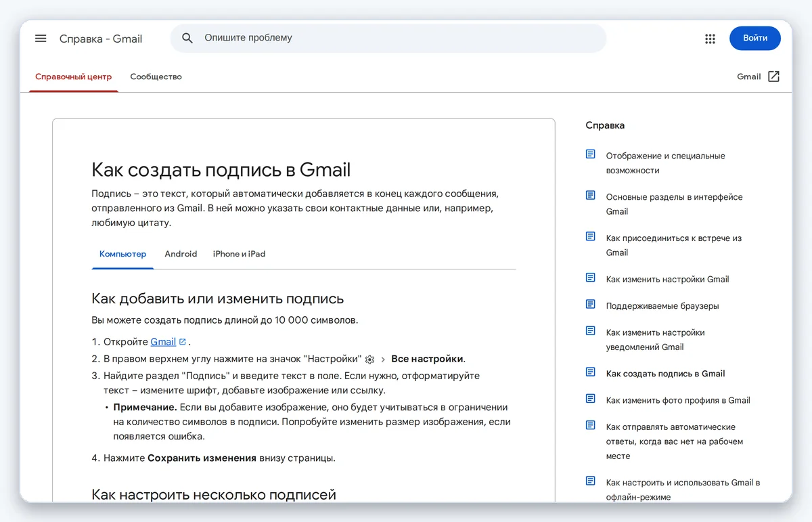Viewport: 812px width, 522px height.
Task: Click the article icon beside "Как изменить фото профиля"
Action: [591, 399]
